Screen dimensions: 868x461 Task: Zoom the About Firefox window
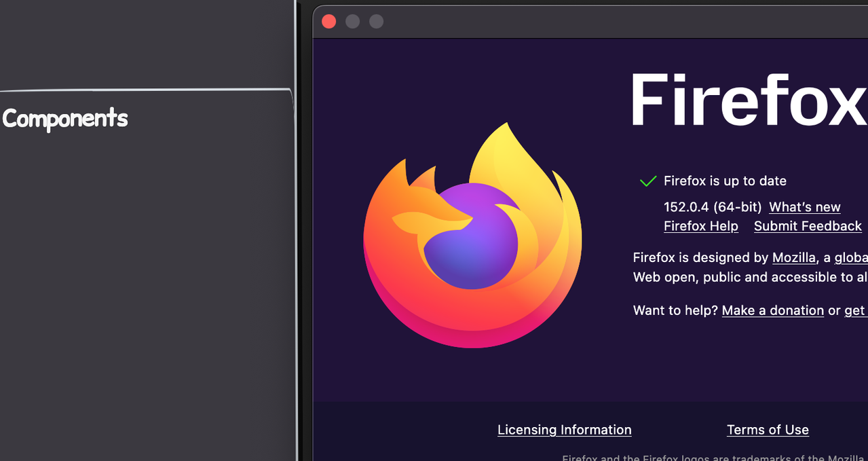pos(376,22)
